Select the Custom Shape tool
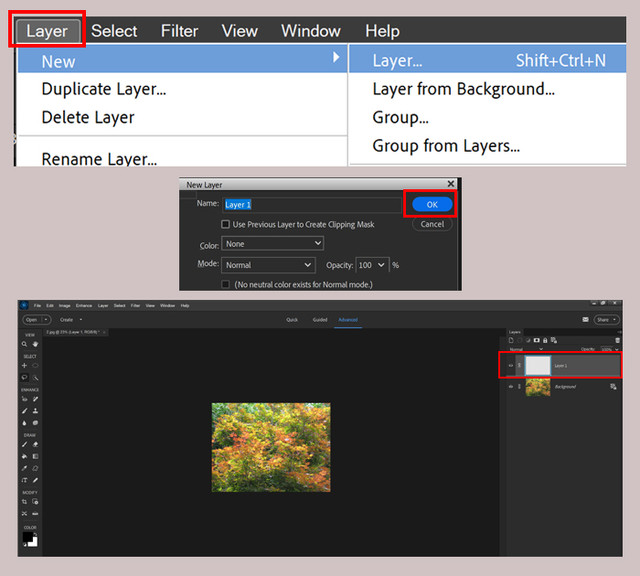This screenshot has height=576, width=640. pyautogui.click(x=36, y=468)
